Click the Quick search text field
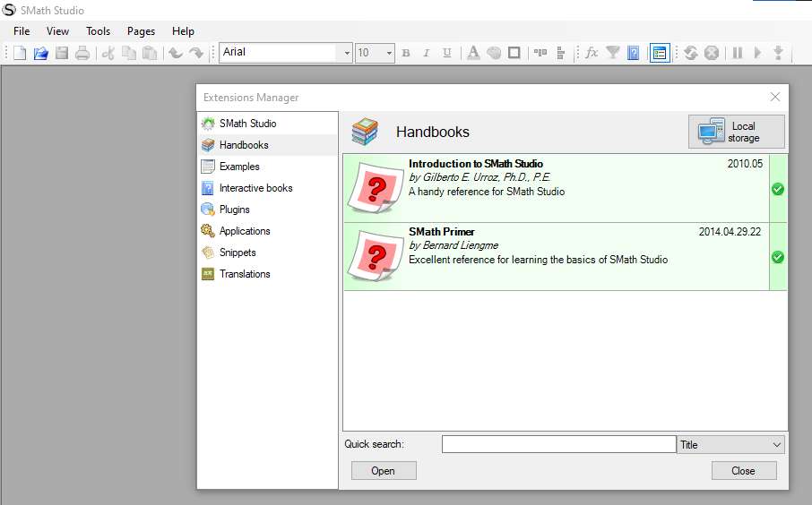This screenshot has height=505, width=812. point(558,445)
